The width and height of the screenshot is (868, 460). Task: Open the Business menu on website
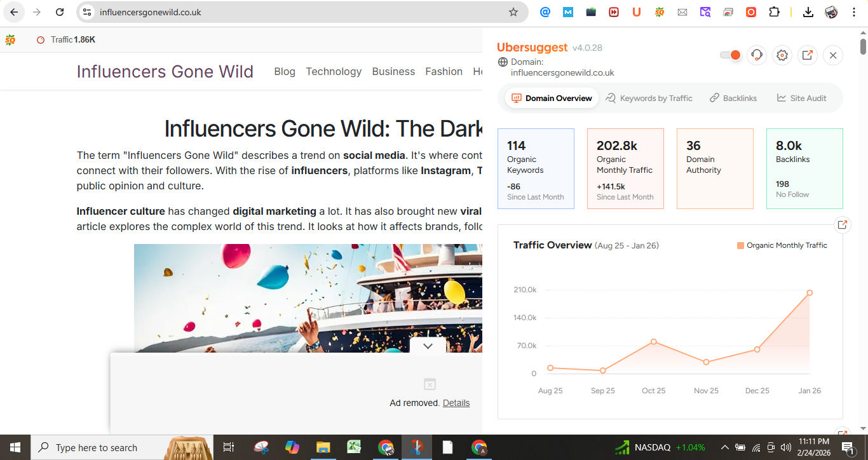click(393, 72)
